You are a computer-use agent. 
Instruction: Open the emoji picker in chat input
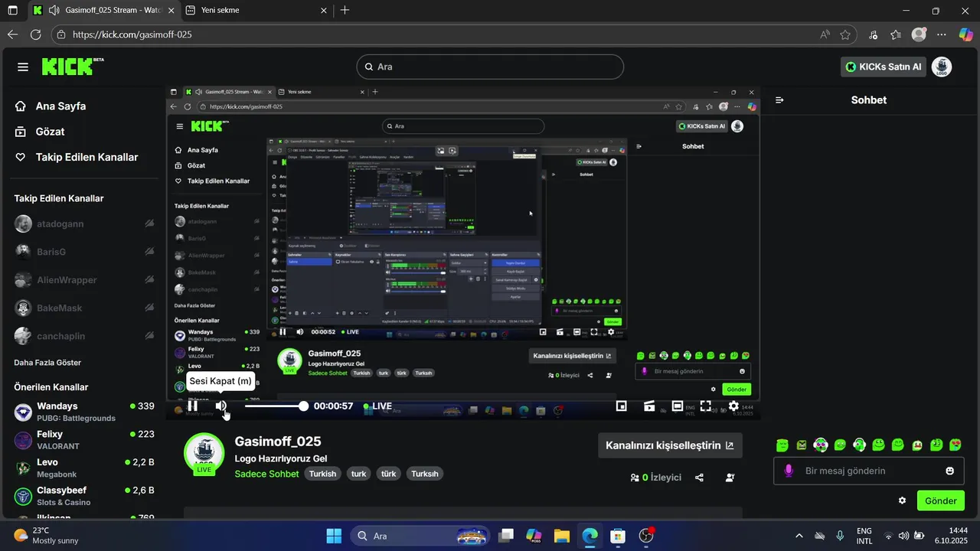[x=950, y=471]
